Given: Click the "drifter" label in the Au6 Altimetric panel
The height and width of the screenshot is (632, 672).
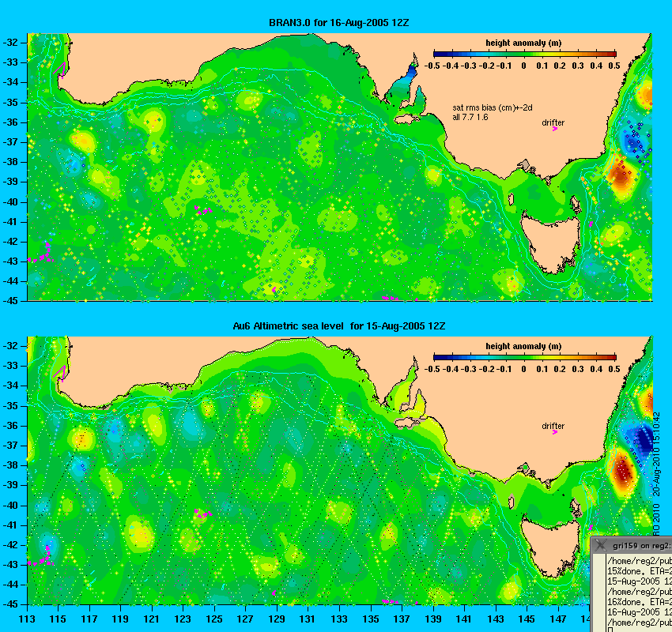Looking at the screenshot, I should 553,426.
